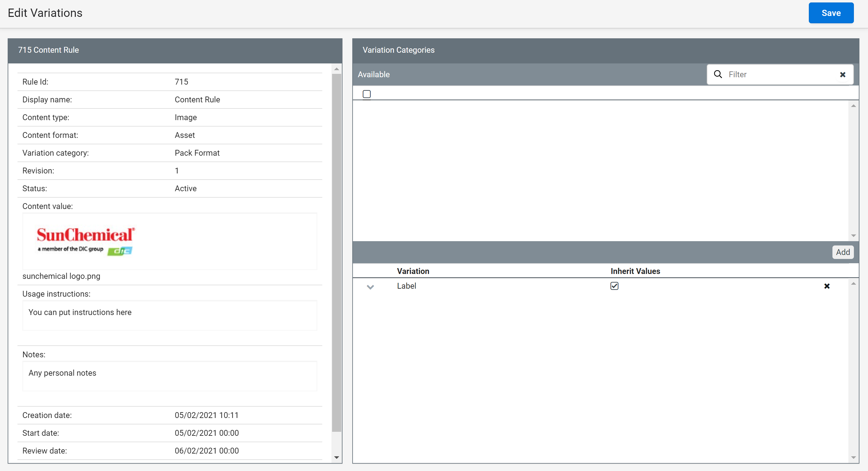This screenshot has height=471, width=868.
Task: Click the Inherit Values column header
Action: point(635,271)
